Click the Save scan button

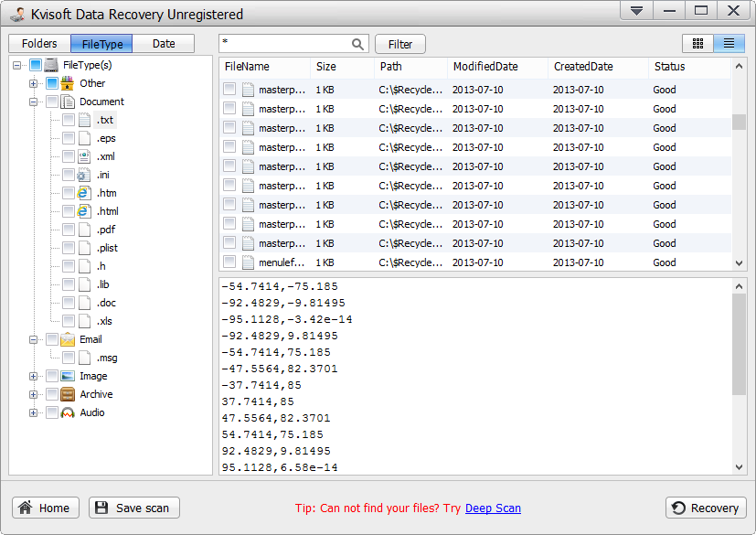tap(134, 508)
